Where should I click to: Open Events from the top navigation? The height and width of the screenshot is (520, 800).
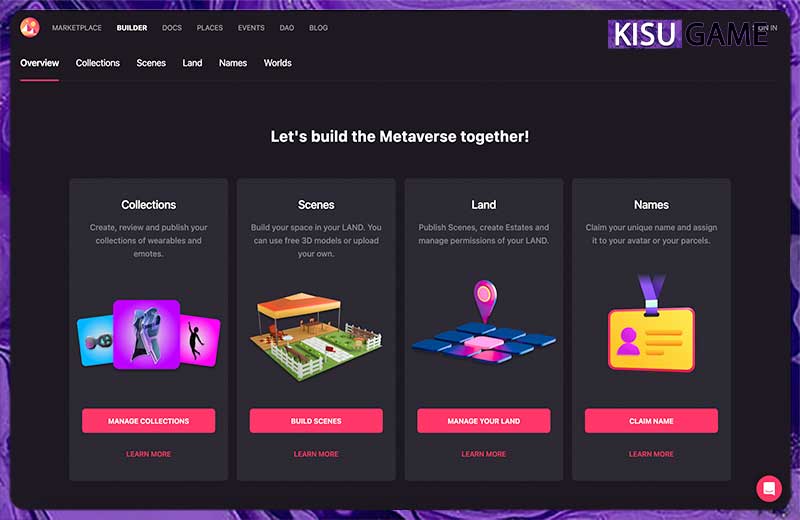251,28
